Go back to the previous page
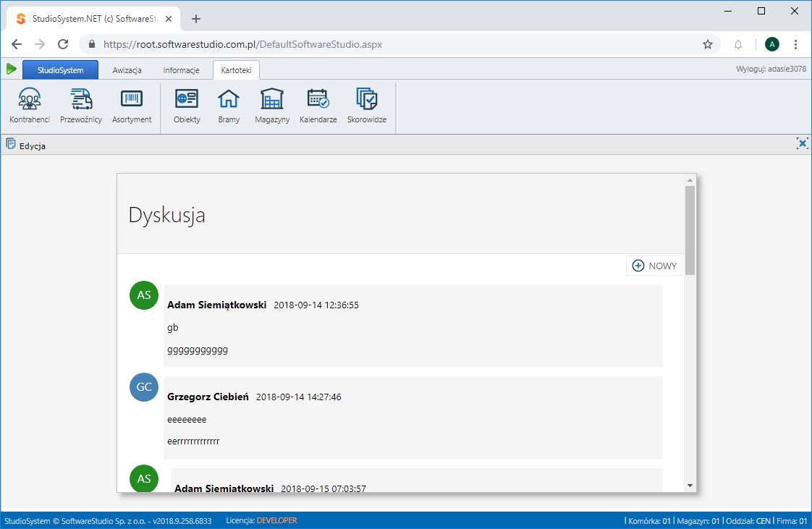This screenshot has width=812, height=529. pos(17,45)
